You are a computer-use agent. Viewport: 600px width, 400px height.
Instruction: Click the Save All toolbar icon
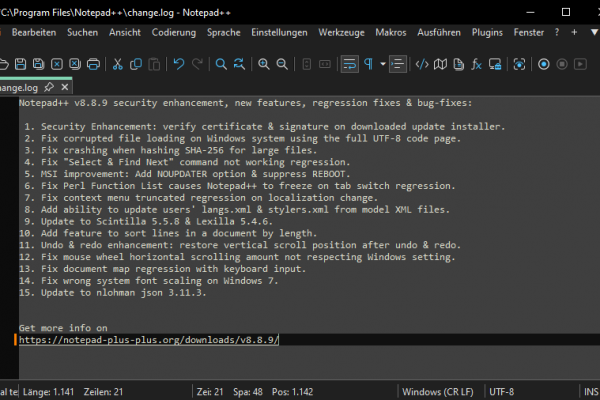click(x=38, y=64)
